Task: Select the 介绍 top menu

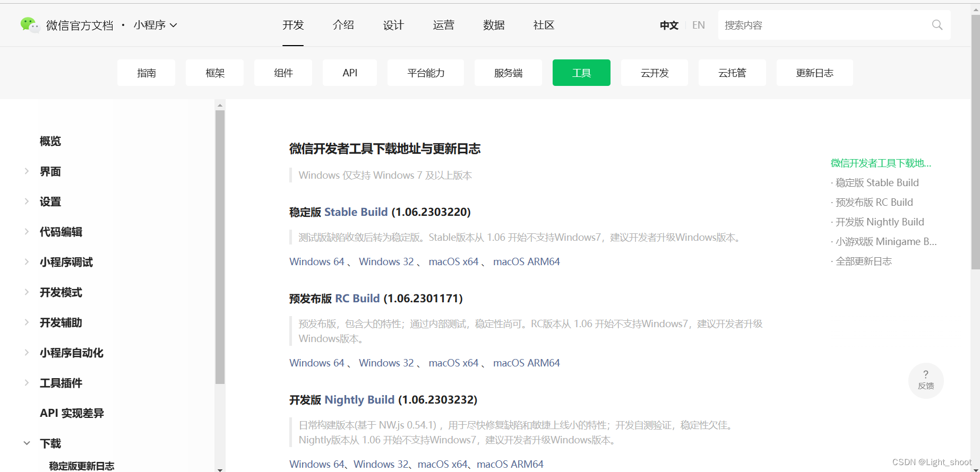Action: (343, 25)
